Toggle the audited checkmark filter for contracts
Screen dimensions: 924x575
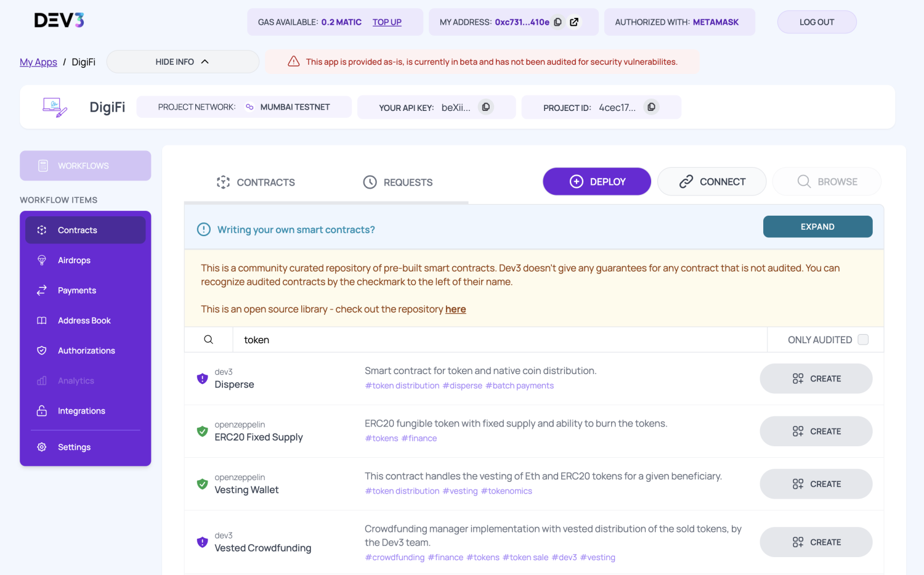pos(863,340)
